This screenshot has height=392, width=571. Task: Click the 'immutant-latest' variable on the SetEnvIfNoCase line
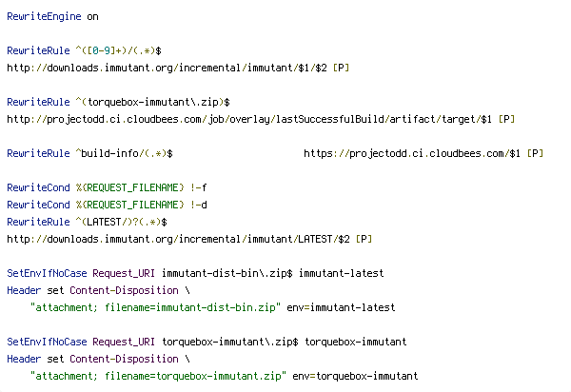coord(342,273)
